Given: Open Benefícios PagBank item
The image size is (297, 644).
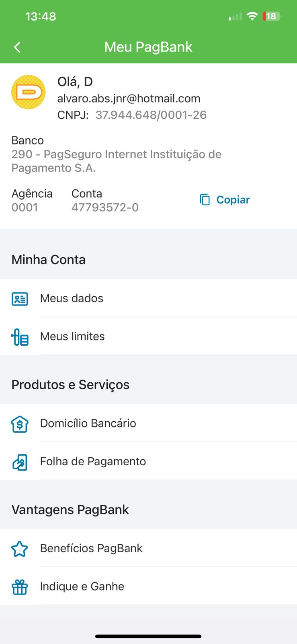Looking at the screenshot, I should pos(91,548).
